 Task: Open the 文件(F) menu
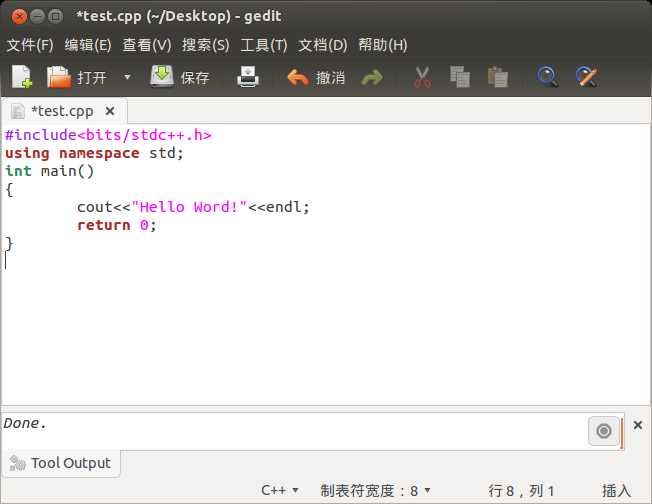tap(30, 45)
